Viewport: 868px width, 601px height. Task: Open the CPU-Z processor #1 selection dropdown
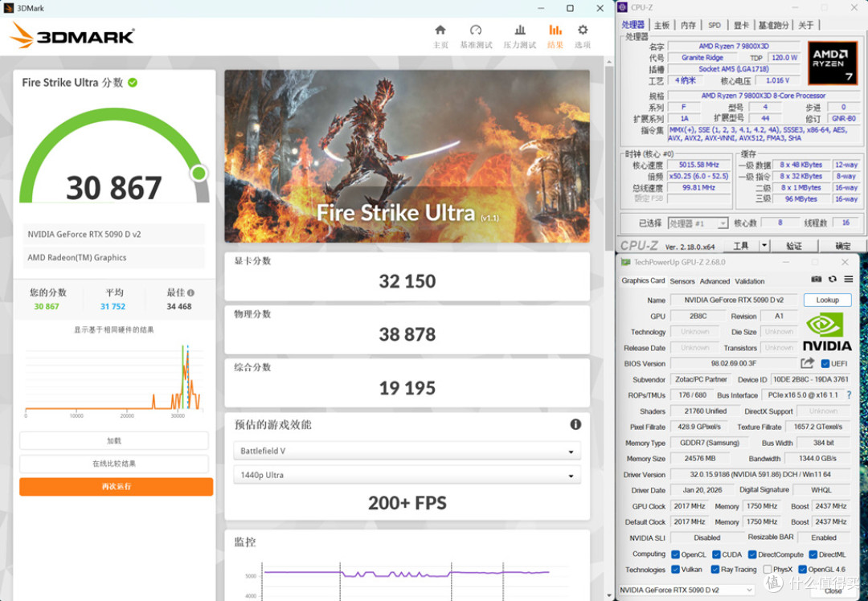click(698, 223)
